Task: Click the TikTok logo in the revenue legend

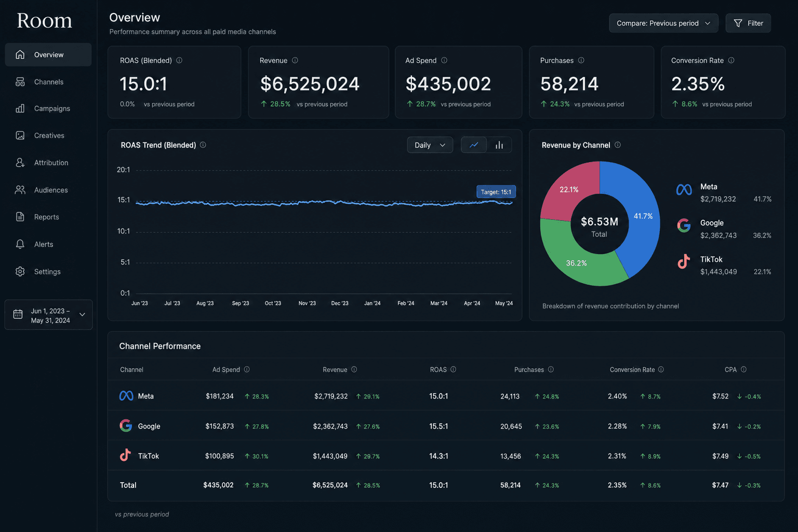Action: pos(684,261)
